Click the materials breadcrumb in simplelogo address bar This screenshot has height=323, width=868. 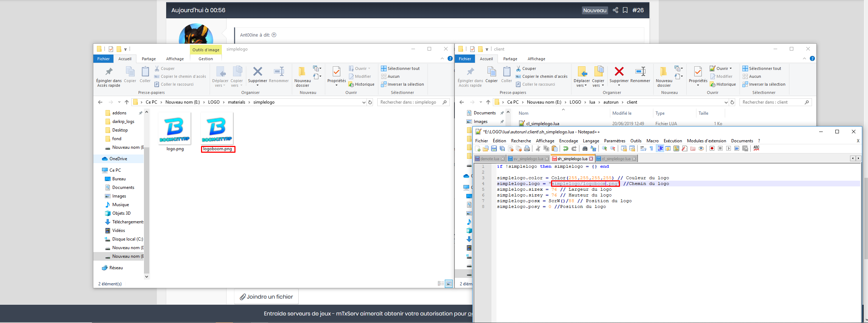click(x=237, y=102)
